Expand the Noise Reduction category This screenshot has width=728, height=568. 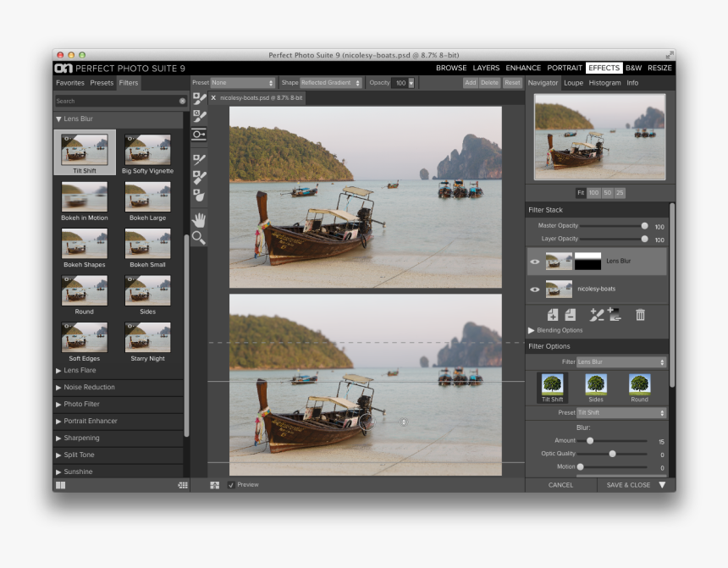click(58, 388)
